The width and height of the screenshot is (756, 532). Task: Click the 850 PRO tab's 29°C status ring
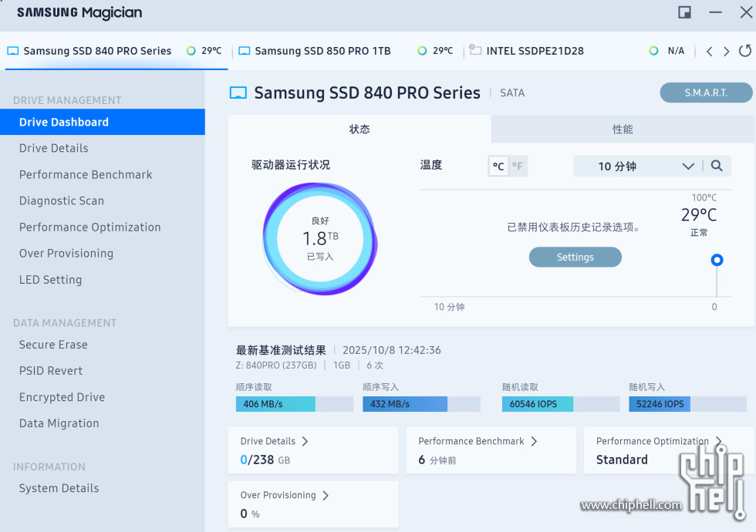[x=422, y=51]
